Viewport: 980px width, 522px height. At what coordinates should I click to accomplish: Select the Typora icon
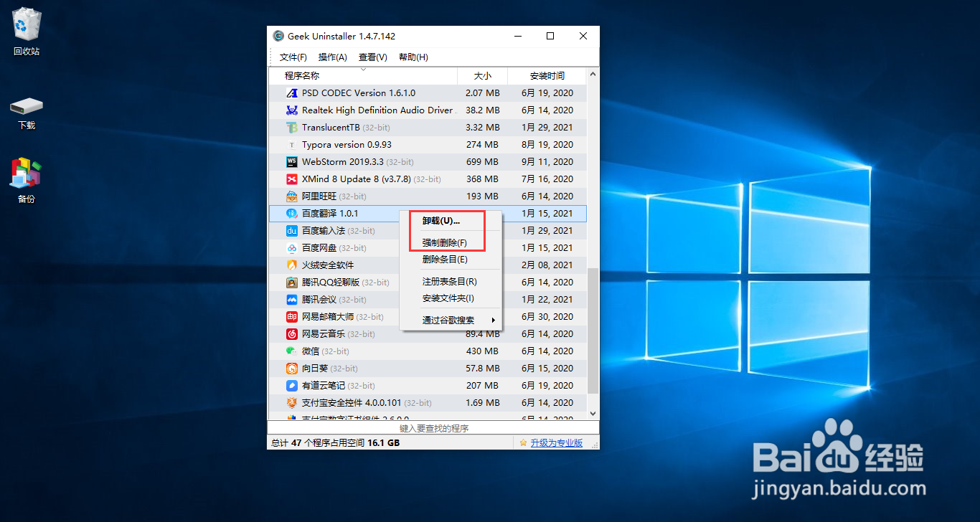point(291,145)
